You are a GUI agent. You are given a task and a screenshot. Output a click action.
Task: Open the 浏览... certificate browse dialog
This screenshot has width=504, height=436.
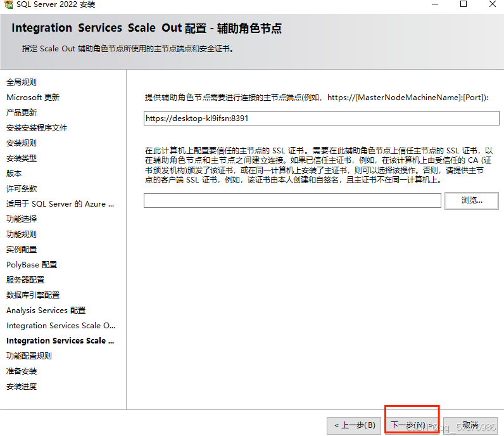click(x=472, y=200)
